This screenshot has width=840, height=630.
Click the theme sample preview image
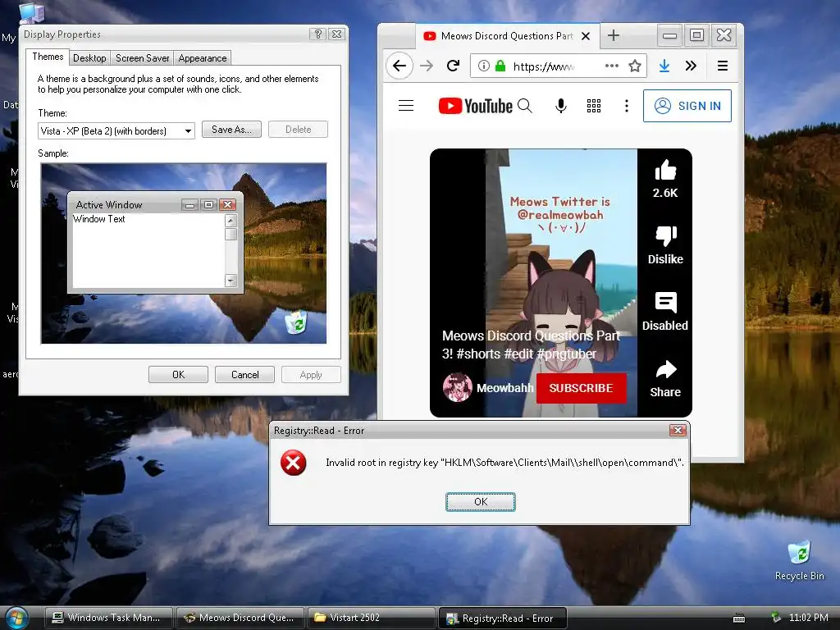(184, 253)
